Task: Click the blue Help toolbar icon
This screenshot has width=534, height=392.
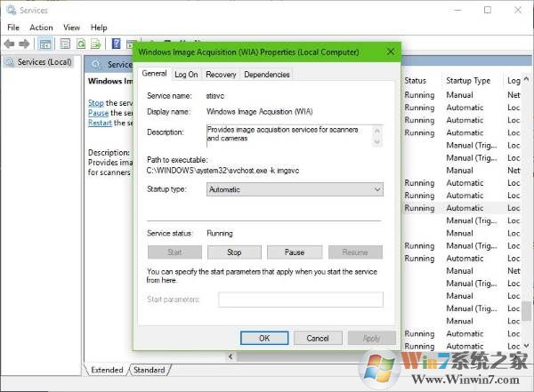Action: click(x=117, y=44)
